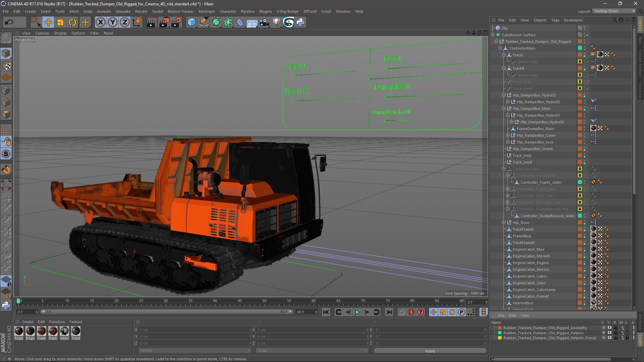Enable Polygons mode in left palette

click(6, 115)
